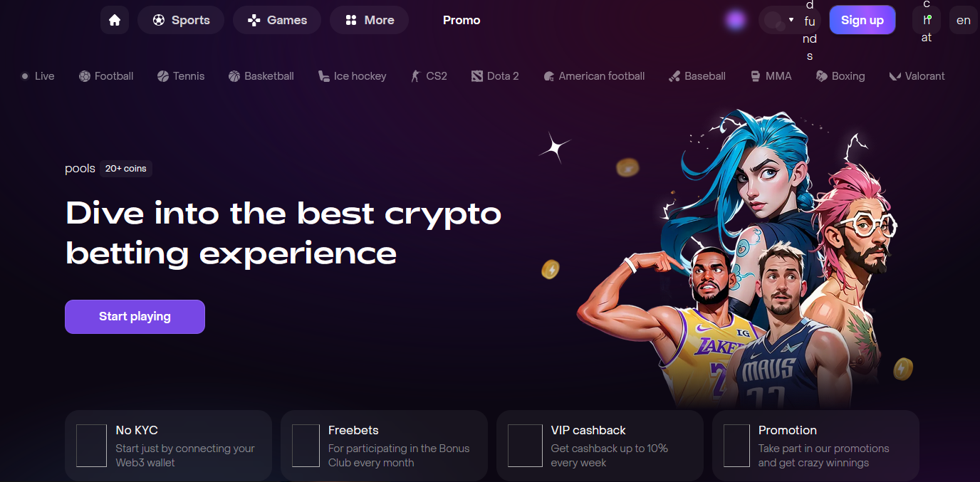Open the VIP cashback info card

600,446
